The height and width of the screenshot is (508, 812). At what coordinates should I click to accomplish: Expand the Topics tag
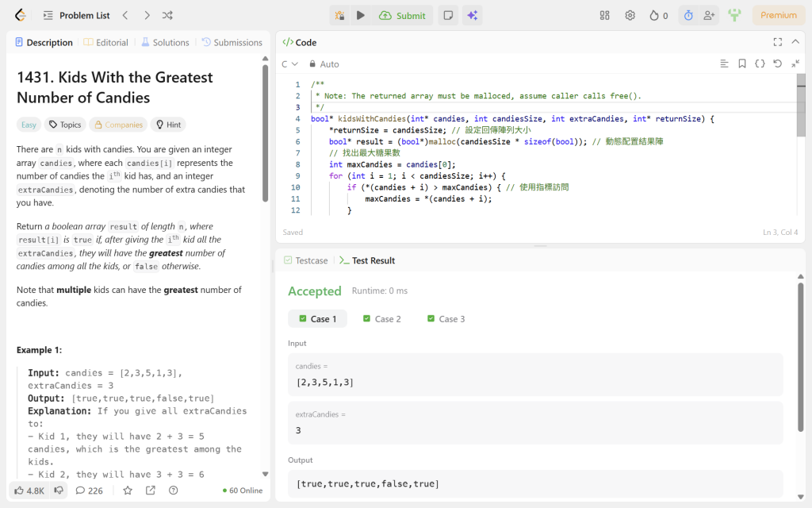point(64,125)
